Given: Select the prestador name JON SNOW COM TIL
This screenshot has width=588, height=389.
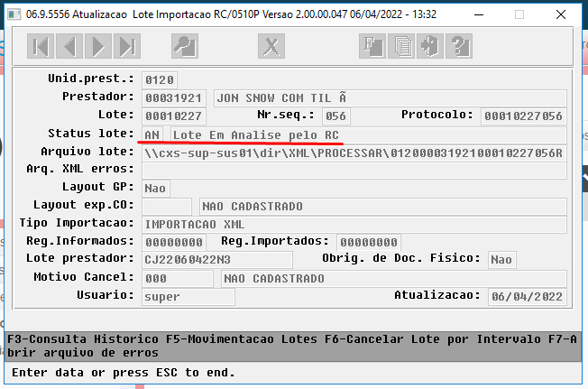Looking at the screenshot, I should click(390, 98).
